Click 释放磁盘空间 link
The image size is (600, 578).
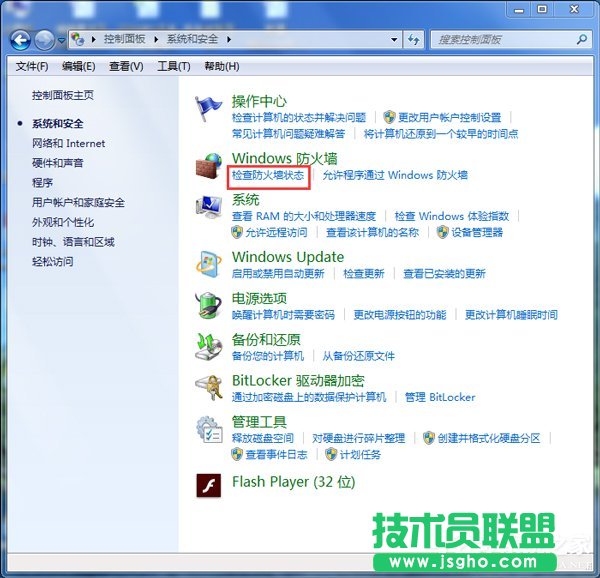[x=263, y=438]
